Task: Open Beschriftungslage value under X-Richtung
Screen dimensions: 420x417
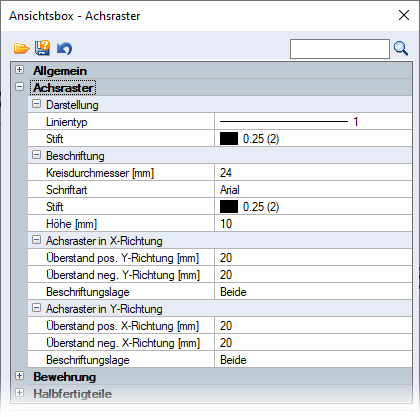Action: pos(313,292)
